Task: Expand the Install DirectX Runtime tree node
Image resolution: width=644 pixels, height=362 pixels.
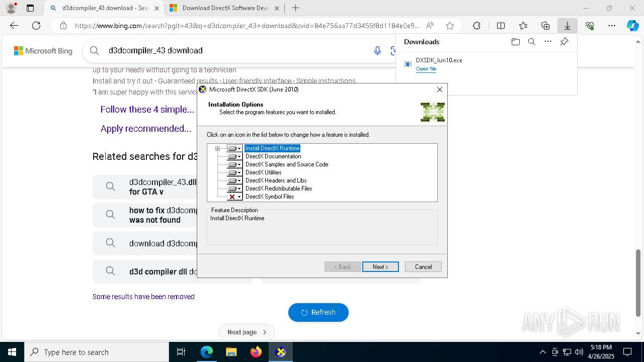Action: pyautogui.click(x=218, y=148)
